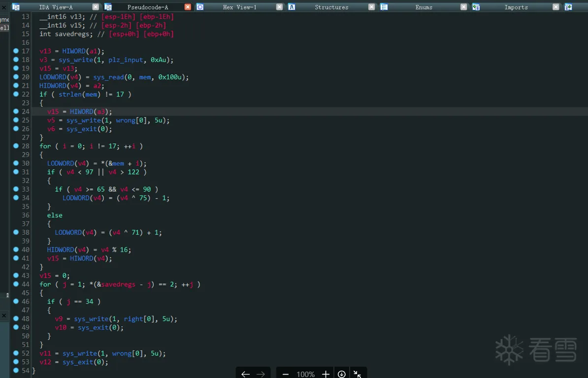Close the left side panel at top
Viewport: 588px width, 378px height.
(4, 7)
